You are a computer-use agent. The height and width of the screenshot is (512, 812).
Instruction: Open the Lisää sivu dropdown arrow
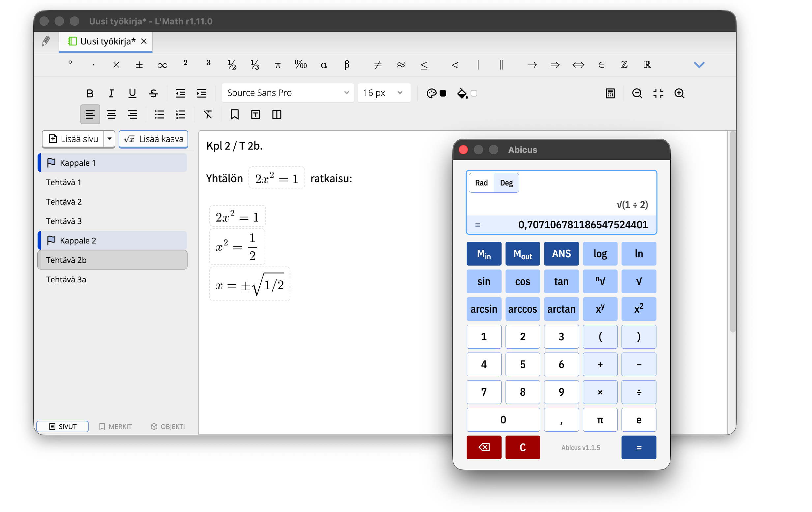pyautogui.click(x=109, y=139)
